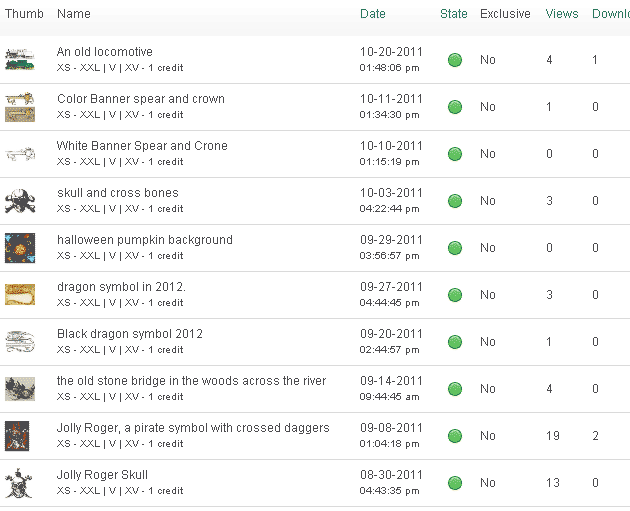Sort by the State column header
This screenshot has height=511, width=630.
click(454, 14)
